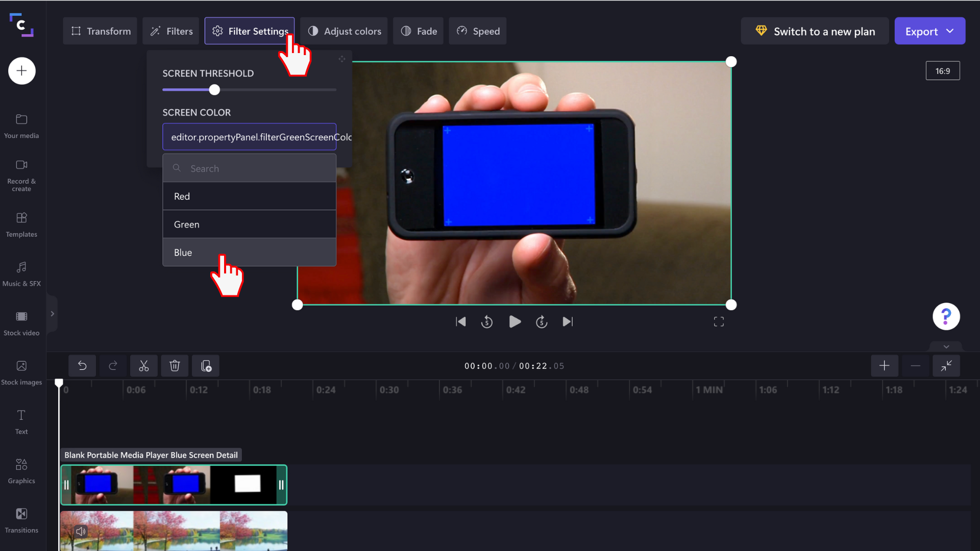Duplicate the clip with the copy icon
The height and width of the screenshot is (551, 980).
[x=205, y=365]
